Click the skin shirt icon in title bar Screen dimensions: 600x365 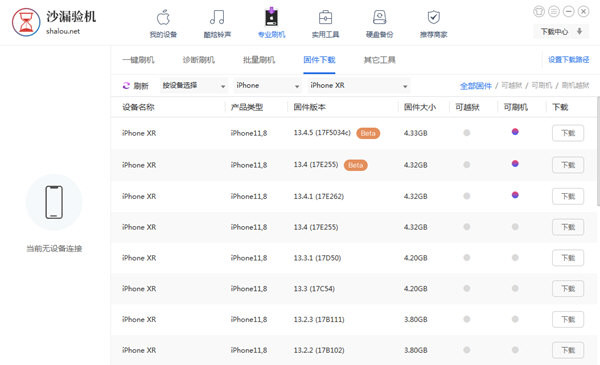tap(539, 11)
